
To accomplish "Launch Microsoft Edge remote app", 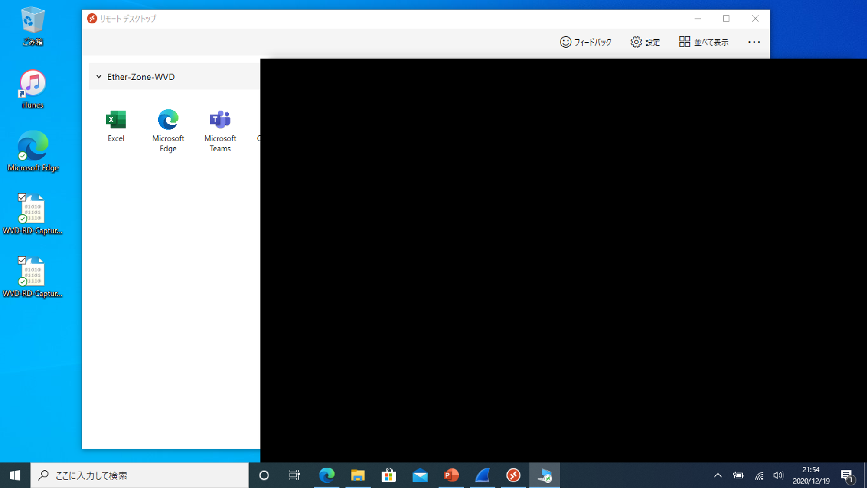I will click(x=168, y=130).
